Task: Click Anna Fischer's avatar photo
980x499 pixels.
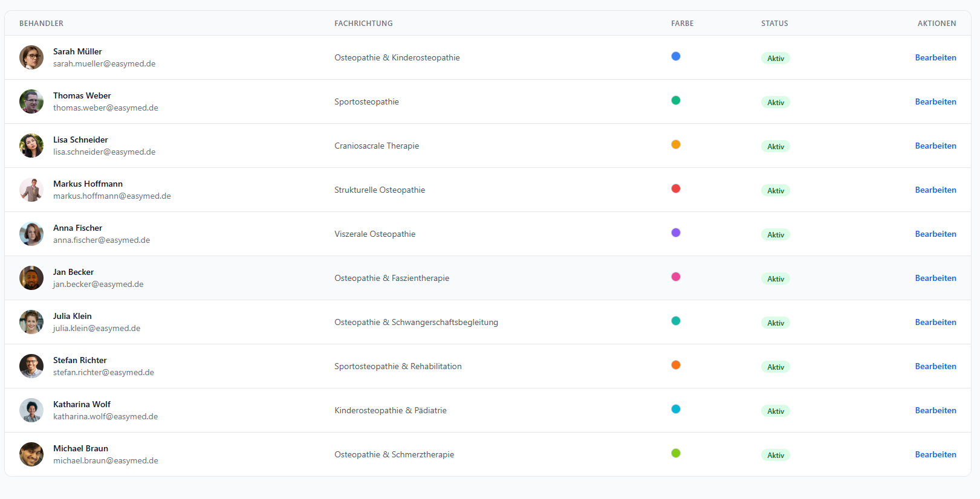Action: tap(31, 234)
